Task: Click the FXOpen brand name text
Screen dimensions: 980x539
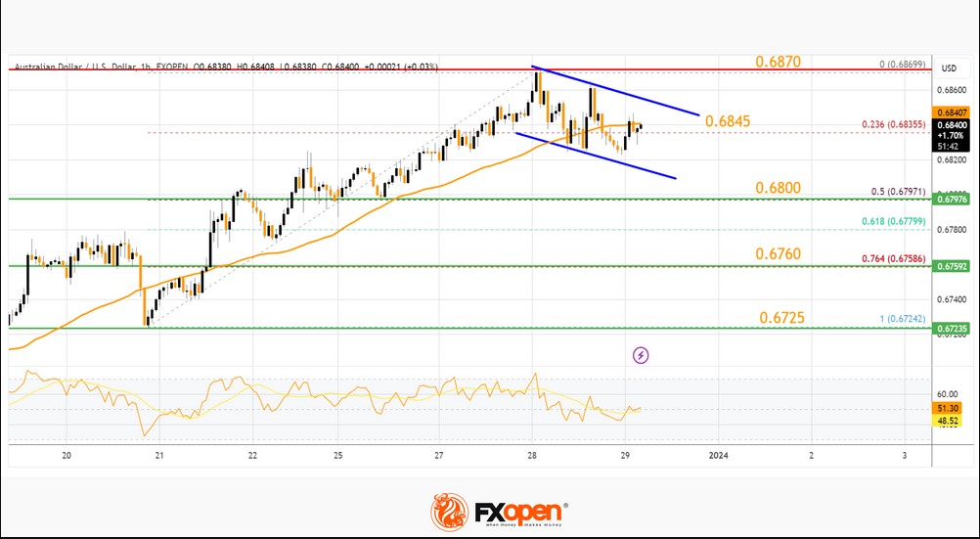Action: [520, 513]
